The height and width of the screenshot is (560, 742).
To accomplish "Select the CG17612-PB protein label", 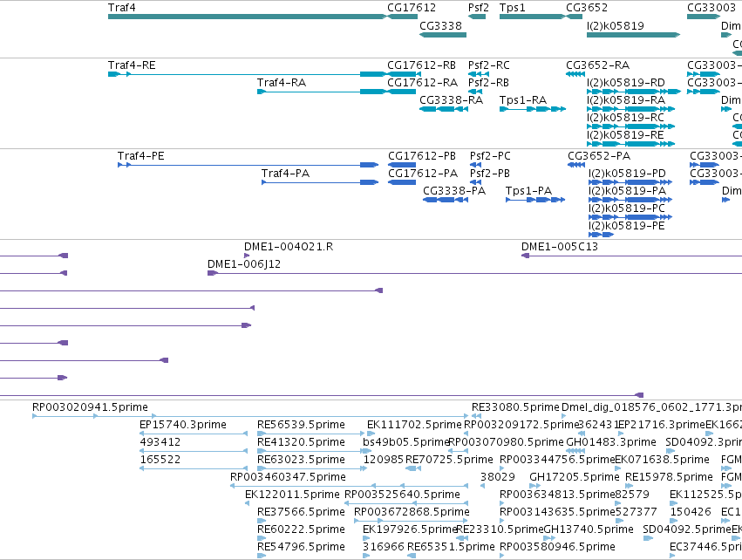I will pyautogui.click(x=422, y=156).
